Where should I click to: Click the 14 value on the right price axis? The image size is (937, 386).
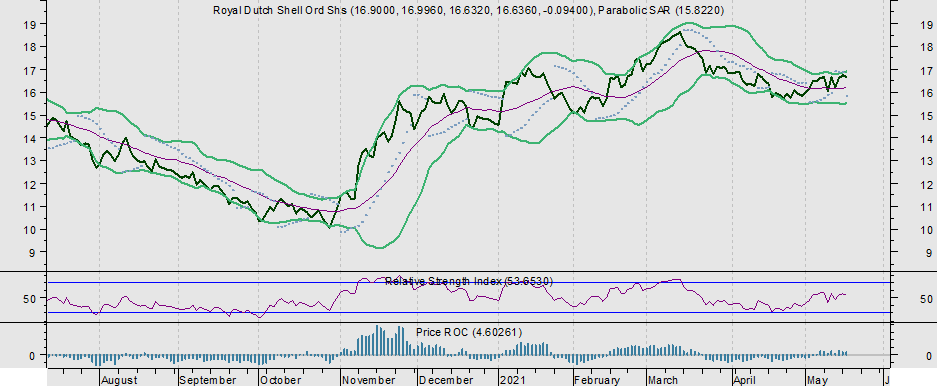coord(927,139)
